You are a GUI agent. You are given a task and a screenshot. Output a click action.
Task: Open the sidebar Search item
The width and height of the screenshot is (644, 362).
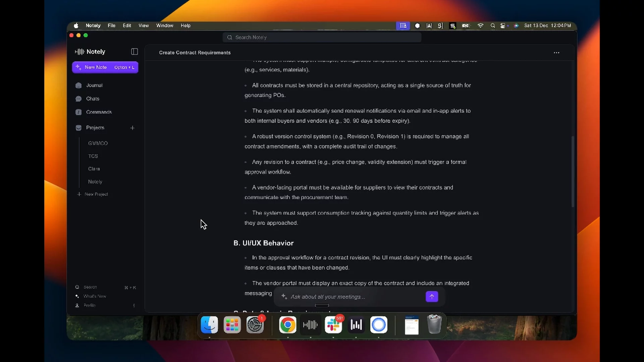point(90,287)
